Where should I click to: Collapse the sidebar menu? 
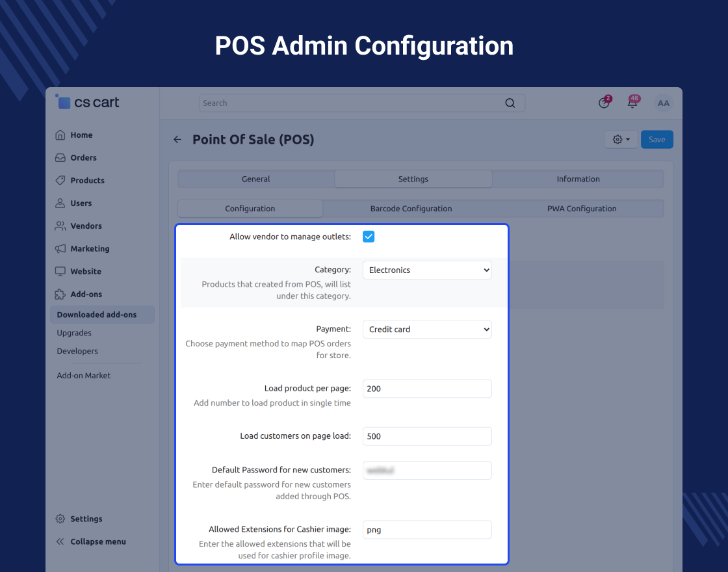[97, 541]
